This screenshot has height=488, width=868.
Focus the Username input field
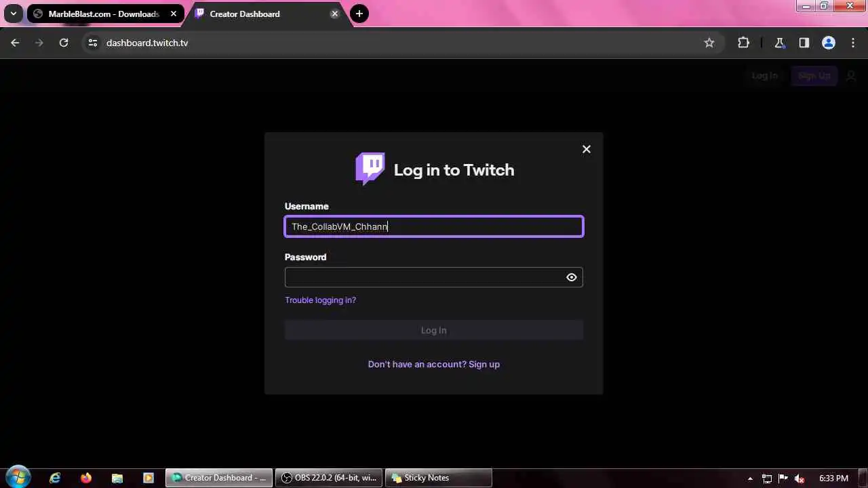pos(434,226)
